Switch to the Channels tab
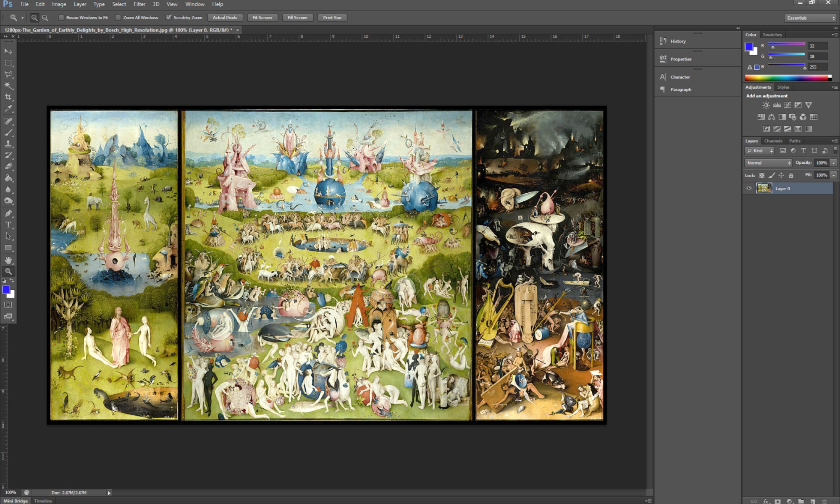840x504 pixels. pyautogui.click(x=773, y=141)
